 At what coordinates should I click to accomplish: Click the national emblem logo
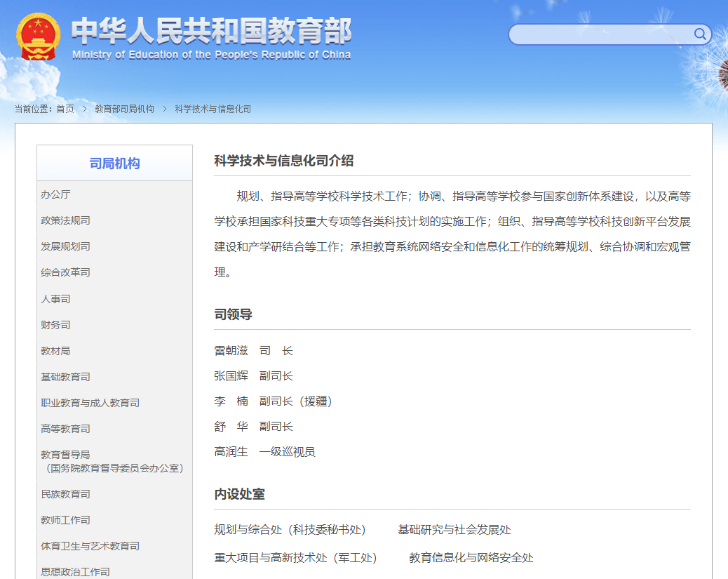(38, 36)
